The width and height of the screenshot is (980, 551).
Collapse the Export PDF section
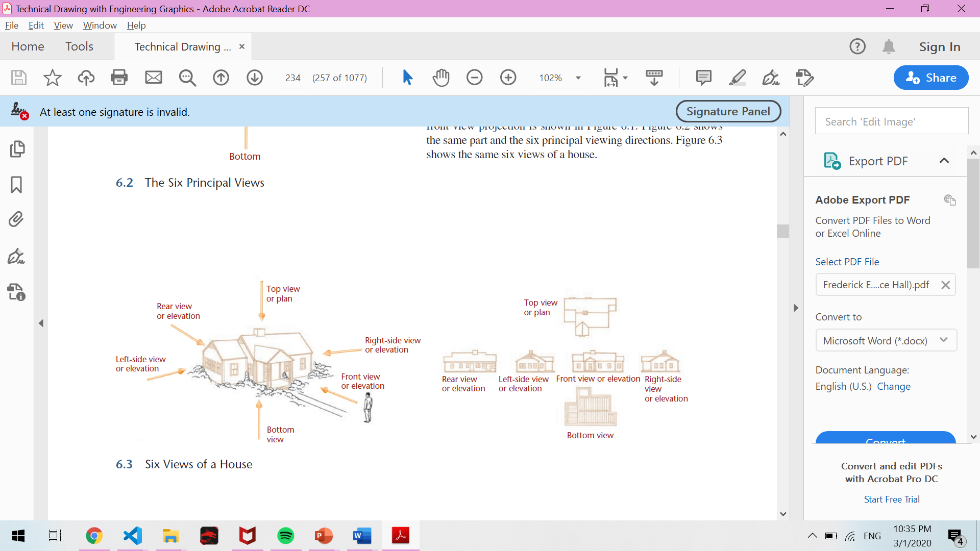pyautogui.click(x=944, y=161)
